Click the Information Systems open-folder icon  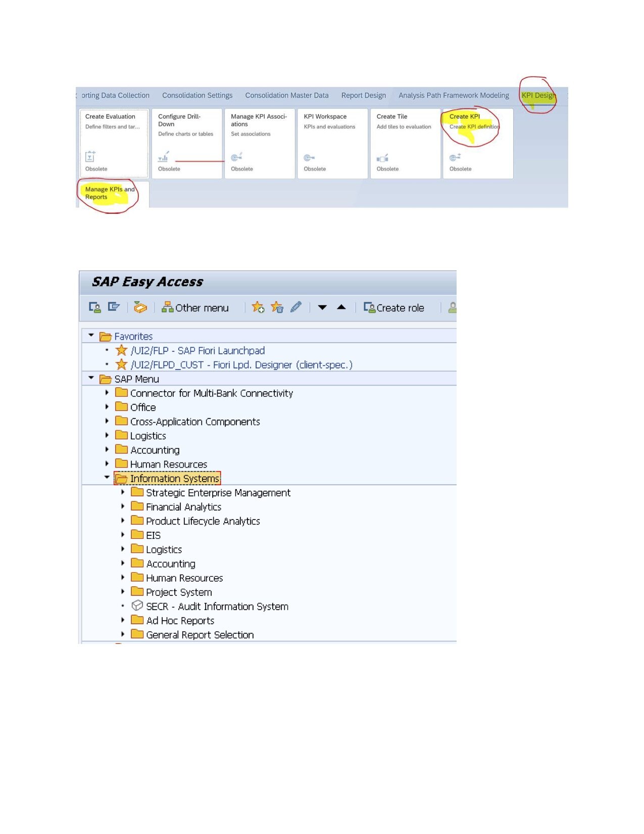coord(121,478)
